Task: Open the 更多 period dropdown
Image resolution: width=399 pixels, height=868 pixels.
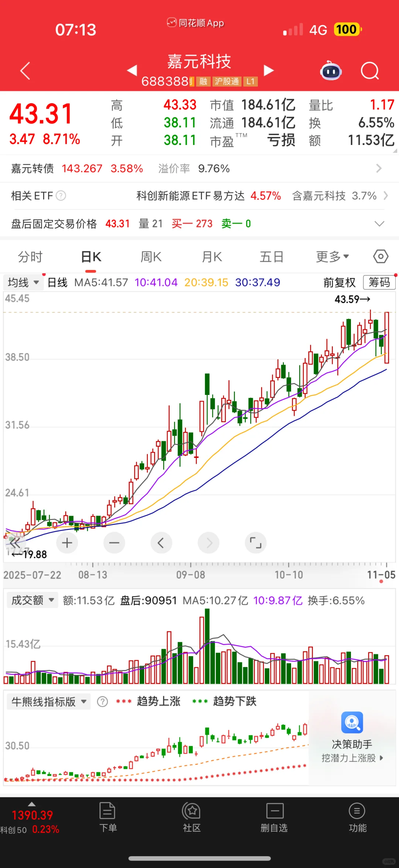Action: pos(332,256)
